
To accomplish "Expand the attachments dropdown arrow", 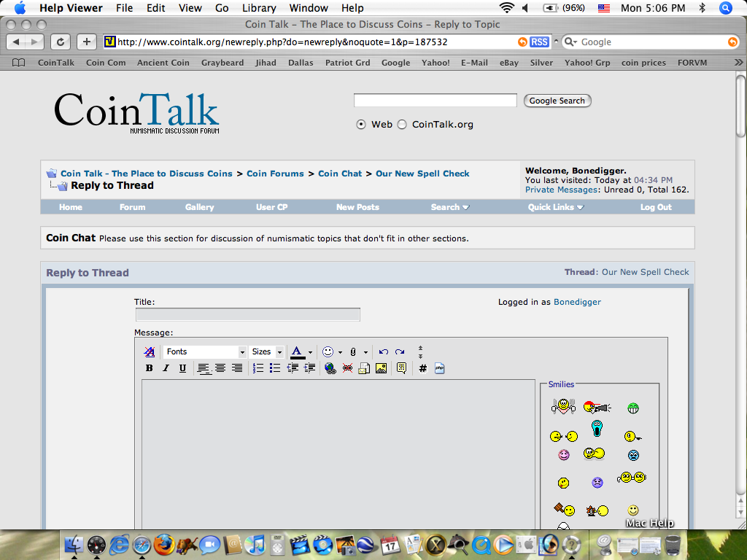I will tap(366, 352).
